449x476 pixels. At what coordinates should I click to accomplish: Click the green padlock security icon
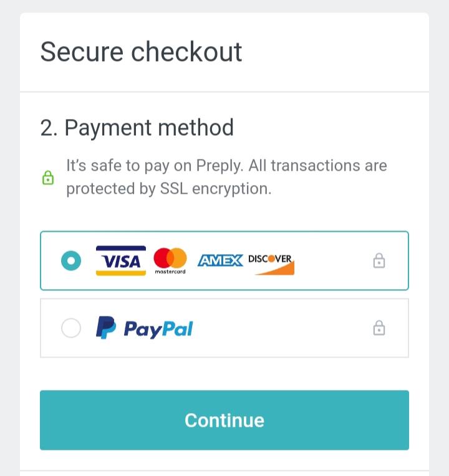point(47,178)
